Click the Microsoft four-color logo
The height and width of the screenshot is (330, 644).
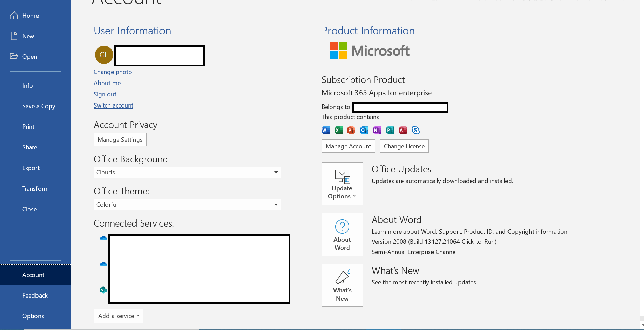pos(339,51)
